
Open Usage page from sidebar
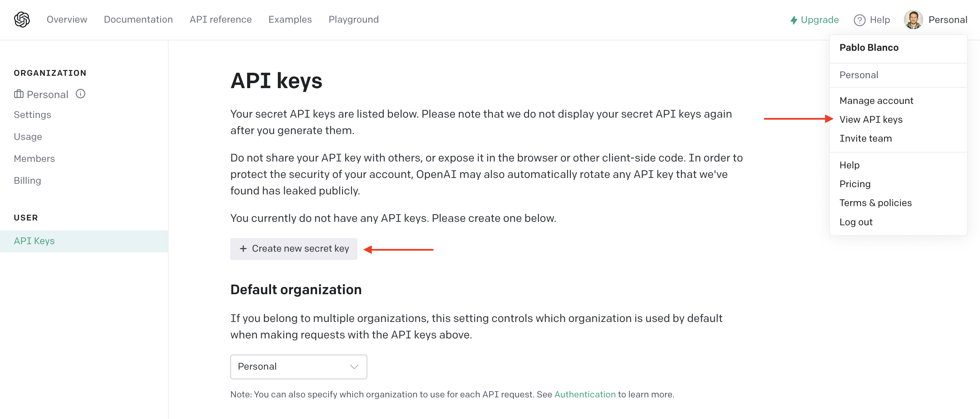pyautogui.click(x=28, y=136)
